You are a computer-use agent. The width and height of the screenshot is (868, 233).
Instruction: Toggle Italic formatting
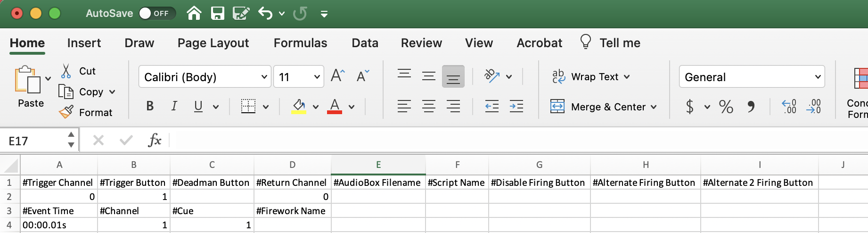point(174,106)
